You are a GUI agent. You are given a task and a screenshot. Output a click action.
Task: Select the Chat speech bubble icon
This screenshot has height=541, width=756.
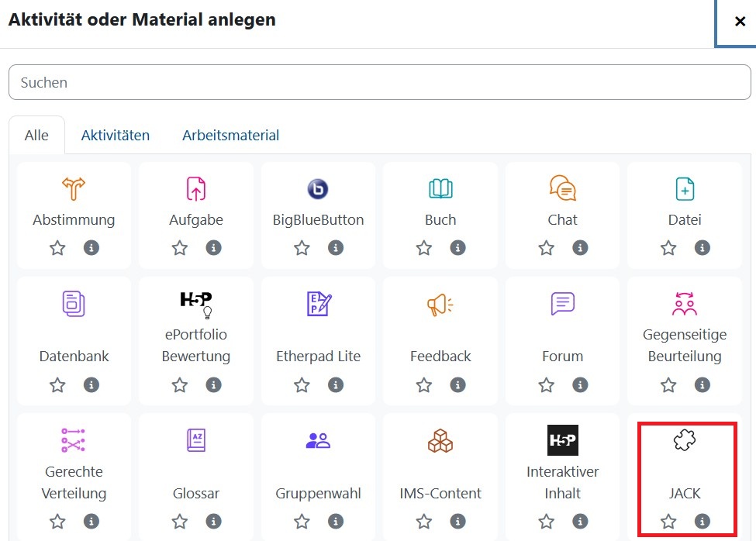coord(562,188)
